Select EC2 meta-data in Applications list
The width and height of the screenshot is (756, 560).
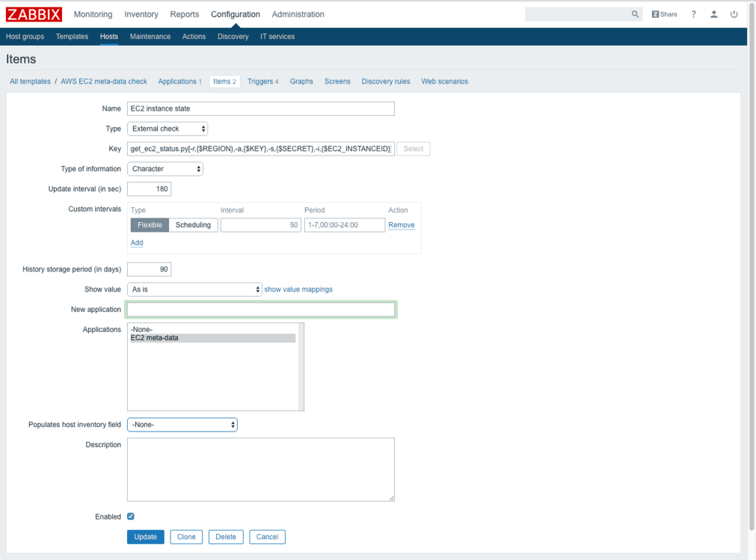[213, 338]
